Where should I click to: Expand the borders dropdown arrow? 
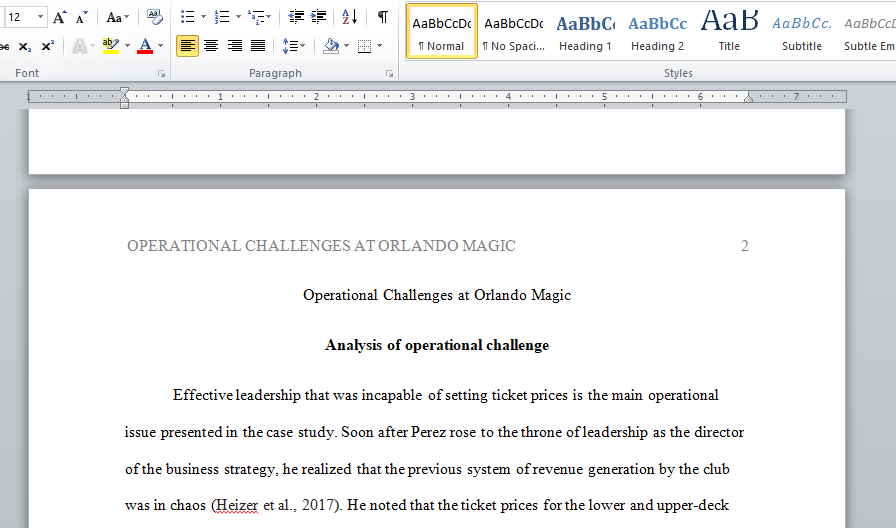pyautogui.click(x=379, y=46)
